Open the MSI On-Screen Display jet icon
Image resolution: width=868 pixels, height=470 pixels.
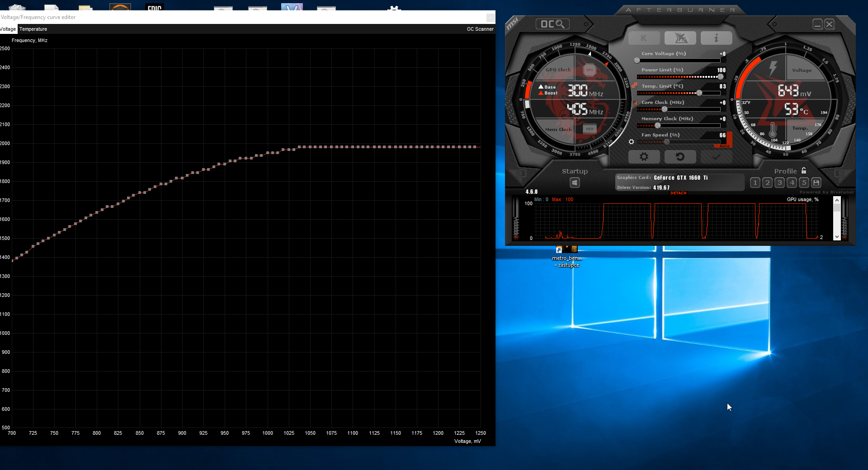coord(680,38)
